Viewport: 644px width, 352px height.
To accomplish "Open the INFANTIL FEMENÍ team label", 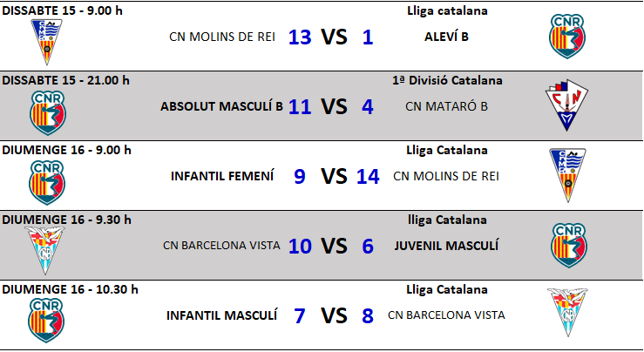I will click(x=222, y=176).
